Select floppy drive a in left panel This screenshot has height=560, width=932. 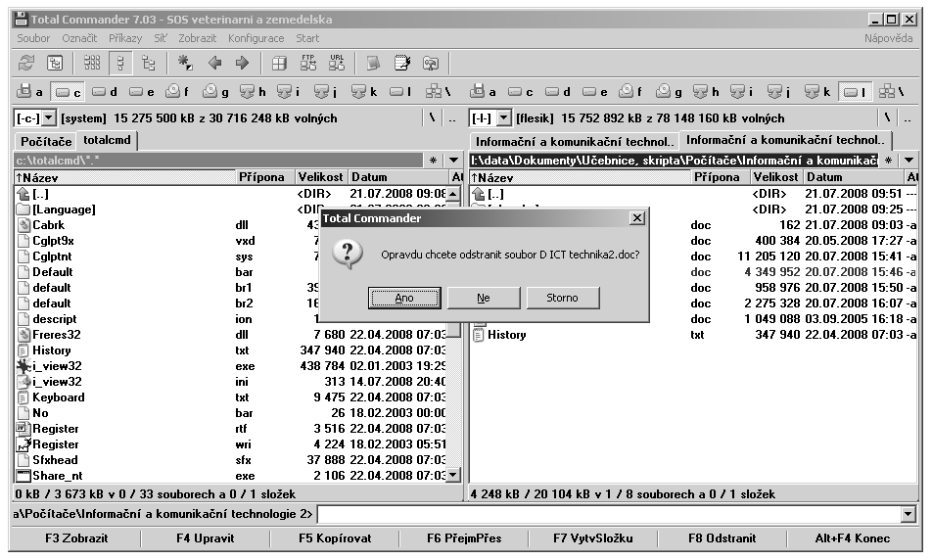tap(30, 92)
